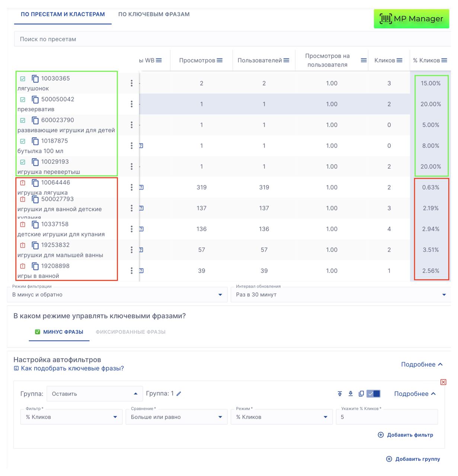Screen dimensions: 458x476
Task: Open three-dot menu for презерватив row
Action: click(x=131, y=104)
